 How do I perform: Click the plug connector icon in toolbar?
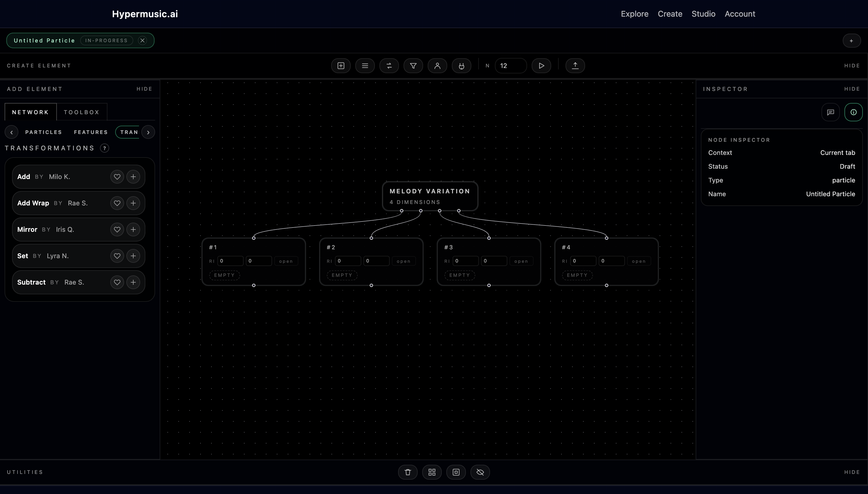click(461, 66)
